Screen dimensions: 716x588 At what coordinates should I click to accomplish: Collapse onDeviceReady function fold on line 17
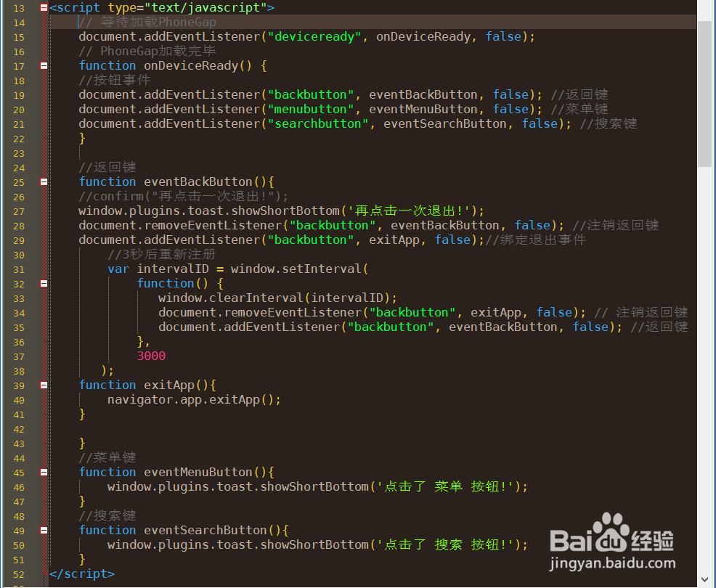pyautogui.click(x=44, y=66)
